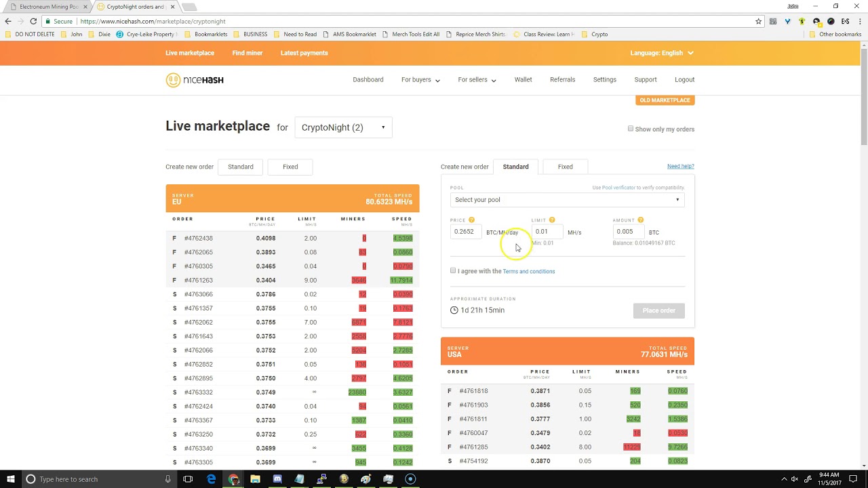Viewport: 868px width, 488px height.
Task: Click the Crye-Leike Property bookmark
Action: (146, 34)
